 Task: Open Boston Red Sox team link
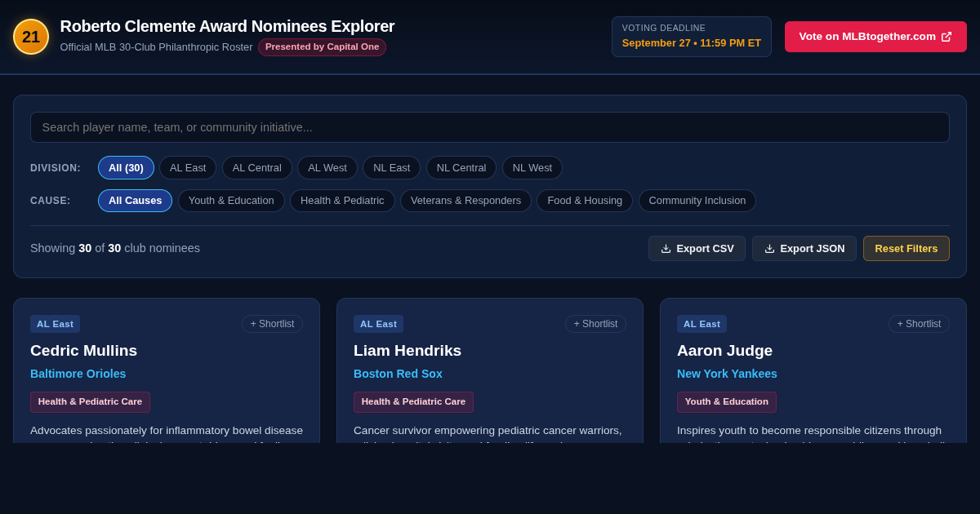tap(398, 374)
